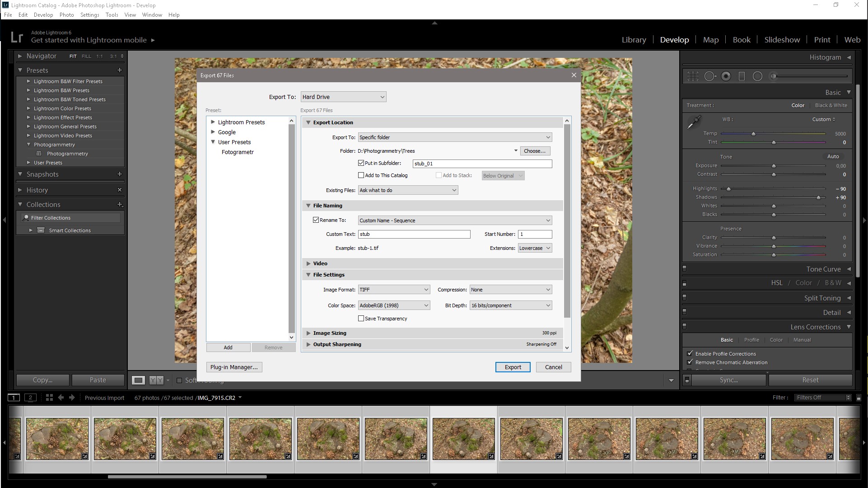Clear History with the X icon
The image size is (868, 488).
tap(120, 190)
